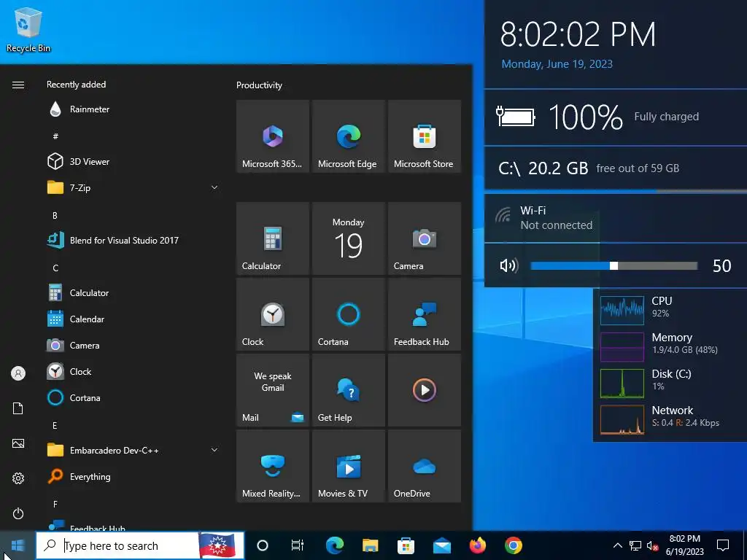Show hidden tray icons chevron

[617, 545]
